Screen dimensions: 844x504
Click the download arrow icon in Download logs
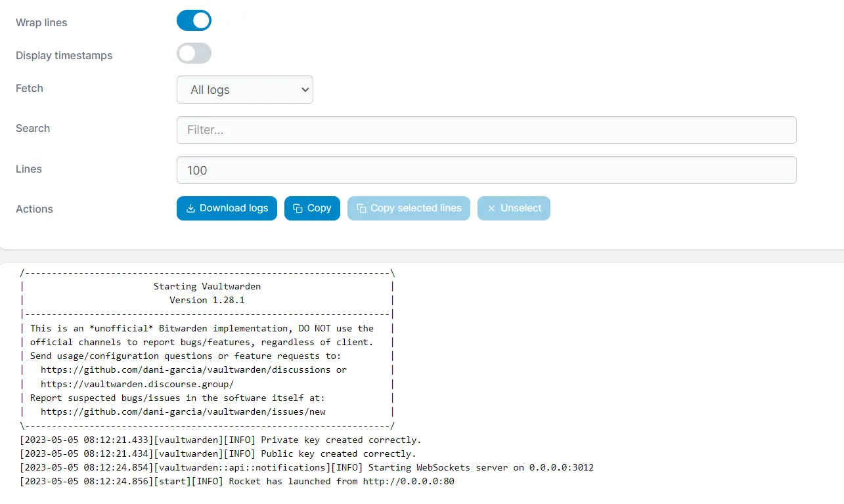tap(190, 209)
